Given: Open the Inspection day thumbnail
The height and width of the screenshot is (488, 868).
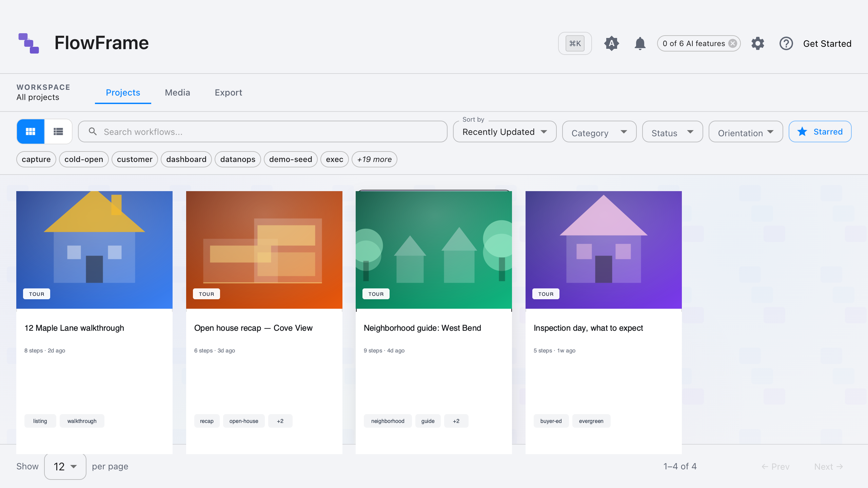Looking at the screenshot, I should click(604, 250).
